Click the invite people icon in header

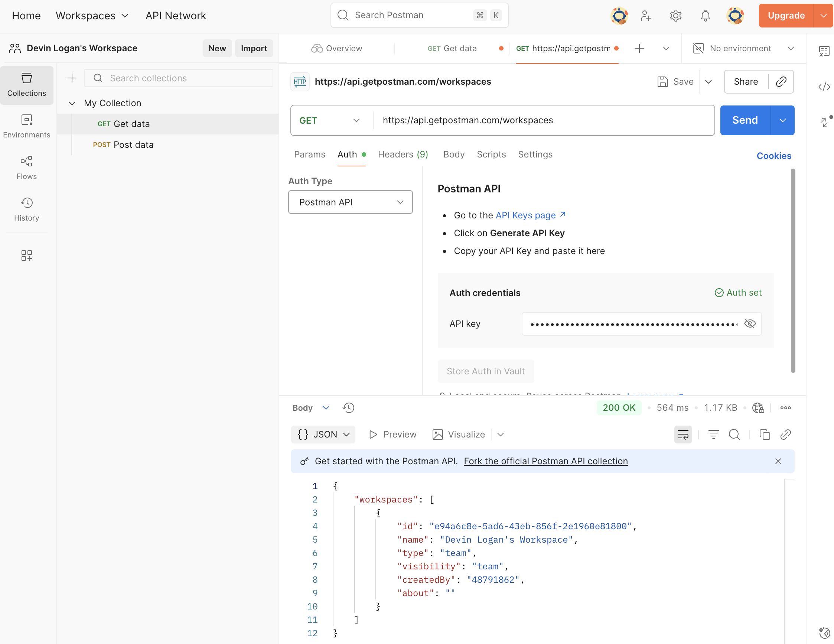click(x=646, y=16)
